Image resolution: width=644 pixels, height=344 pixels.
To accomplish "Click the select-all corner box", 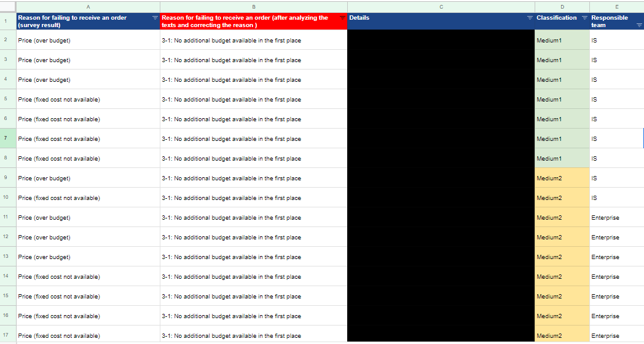I will point(8,7).
